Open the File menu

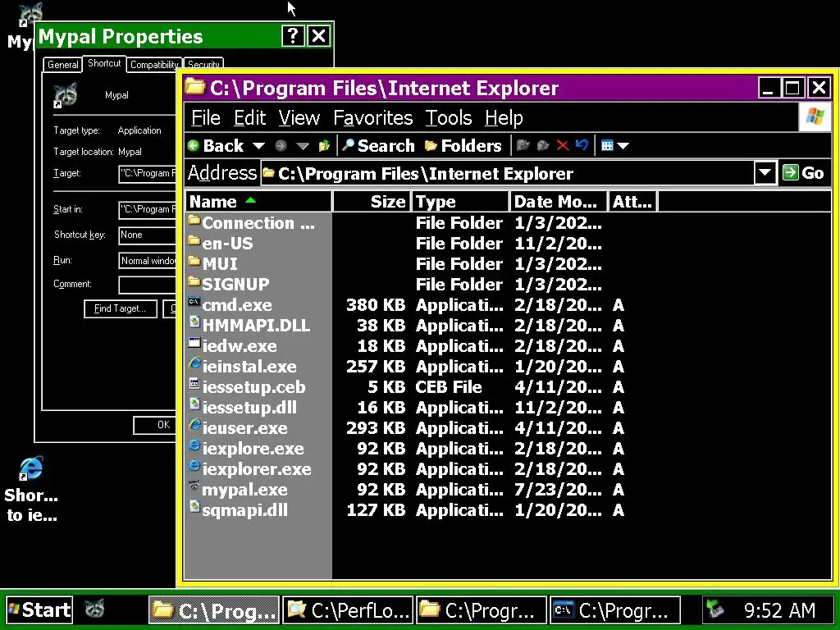206,118
